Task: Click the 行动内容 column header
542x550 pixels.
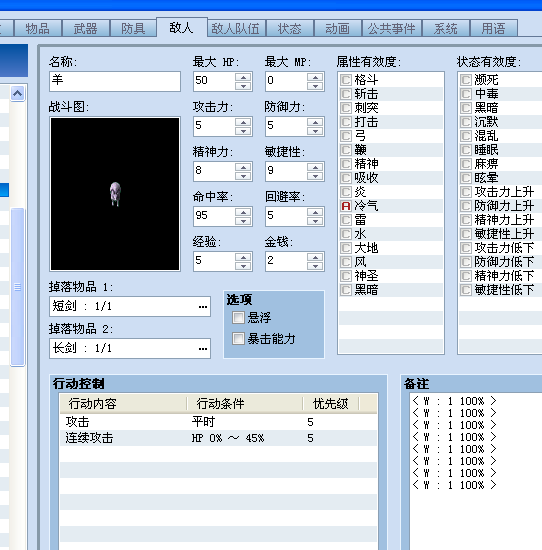Action: point(123,404)
